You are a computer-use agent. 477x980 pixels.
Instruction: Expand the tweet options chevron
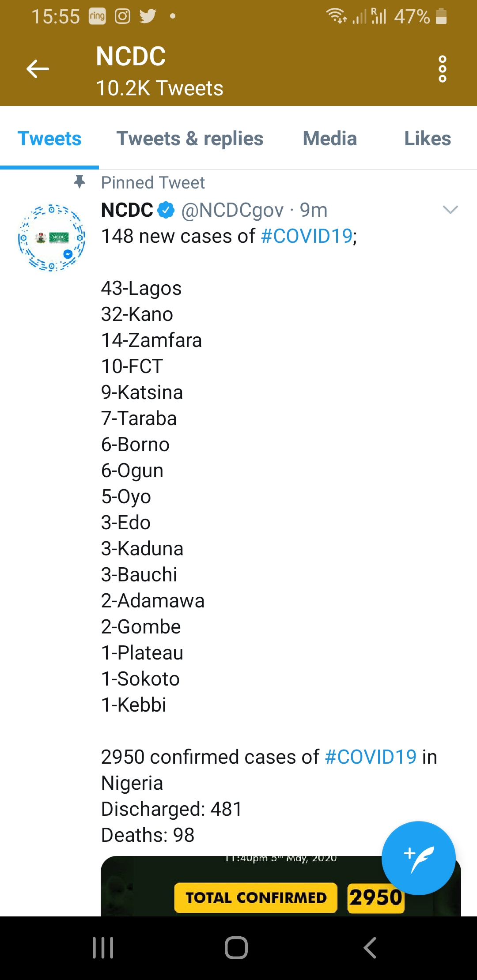(450, 210)
